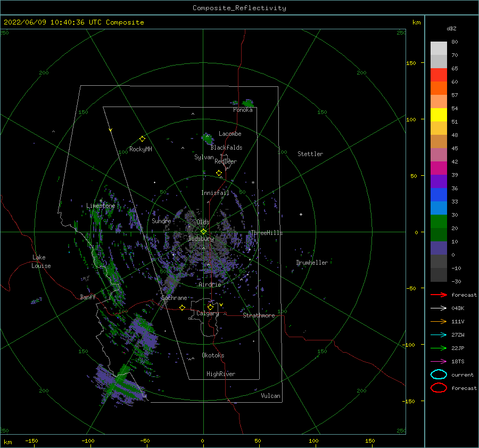Click the yellow diamond marker above the Calgary label
The height and width of the screenshot is (448, 479).
coord(210,307)
